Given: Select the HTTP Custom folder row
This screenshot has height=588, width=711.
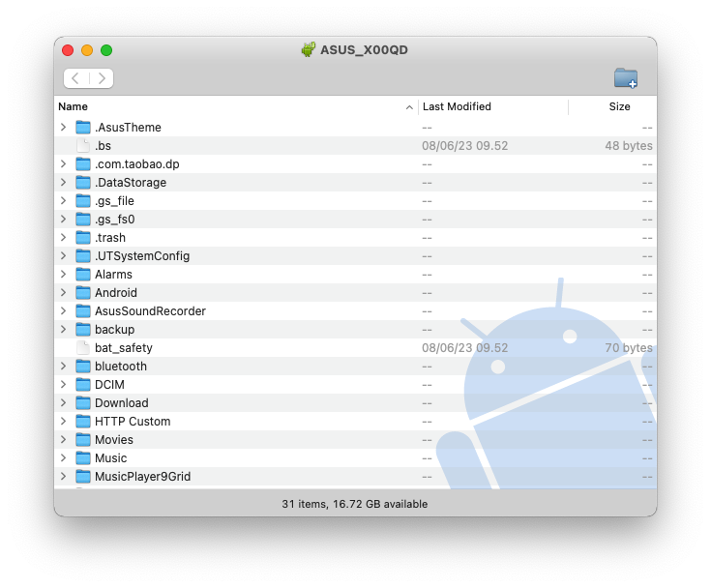Looking at the screenshot, I should tap(133, 422).
